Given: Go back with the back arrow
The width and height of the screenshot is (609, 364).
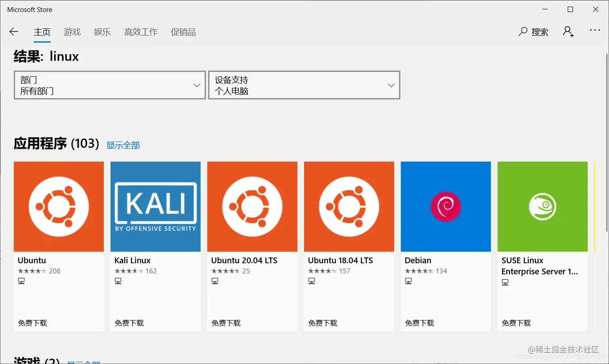Looking at the screenshot, I should (14, 32).
